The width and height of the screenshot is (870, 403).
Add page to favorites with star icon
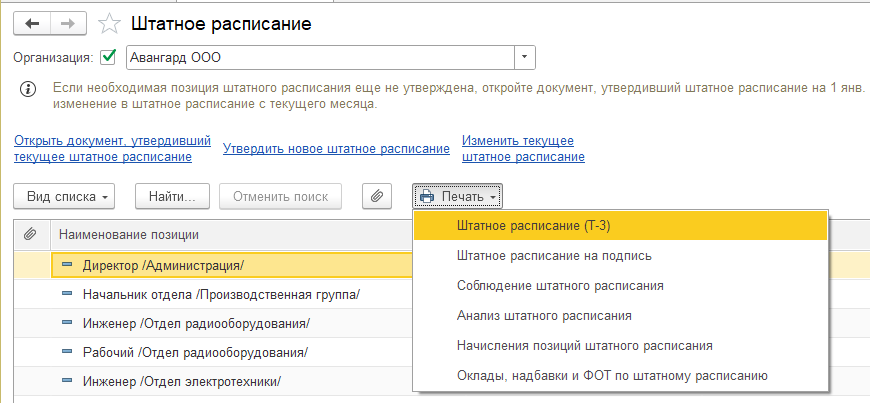109,24
